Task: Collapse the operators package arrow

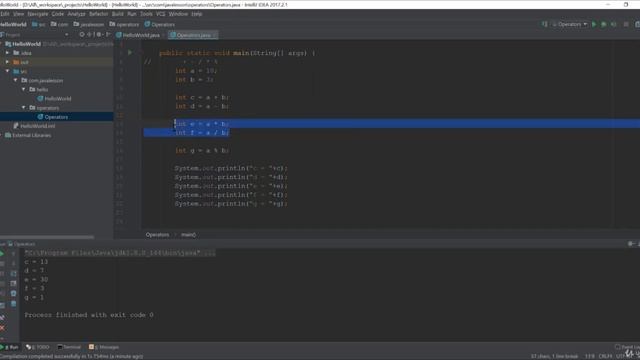Action: click(24, 108)
